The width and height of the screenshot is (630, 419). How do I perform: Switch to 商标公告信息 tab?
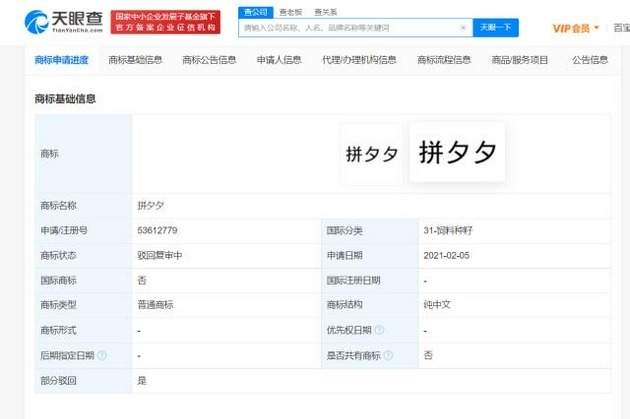[x=209, y=60]
